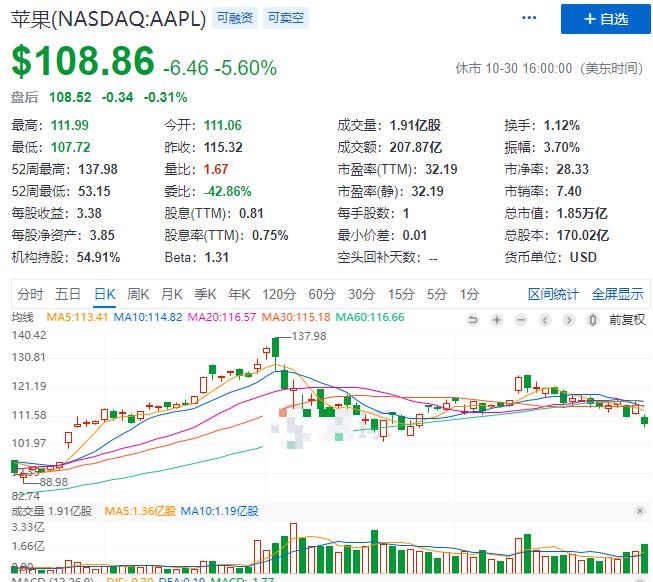Click the 137.98 peak candlestick on chart

(275, 347)
